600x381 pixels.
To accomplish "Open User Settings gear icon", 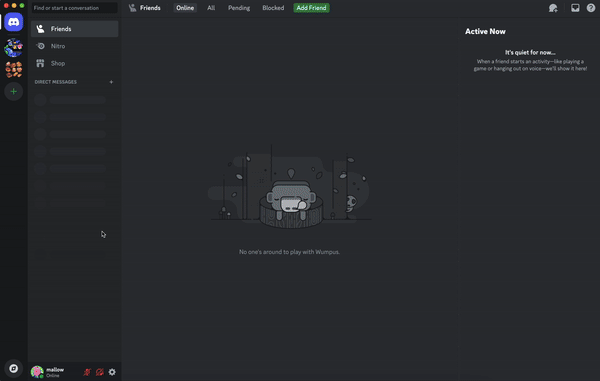I will tap(112, 372).
